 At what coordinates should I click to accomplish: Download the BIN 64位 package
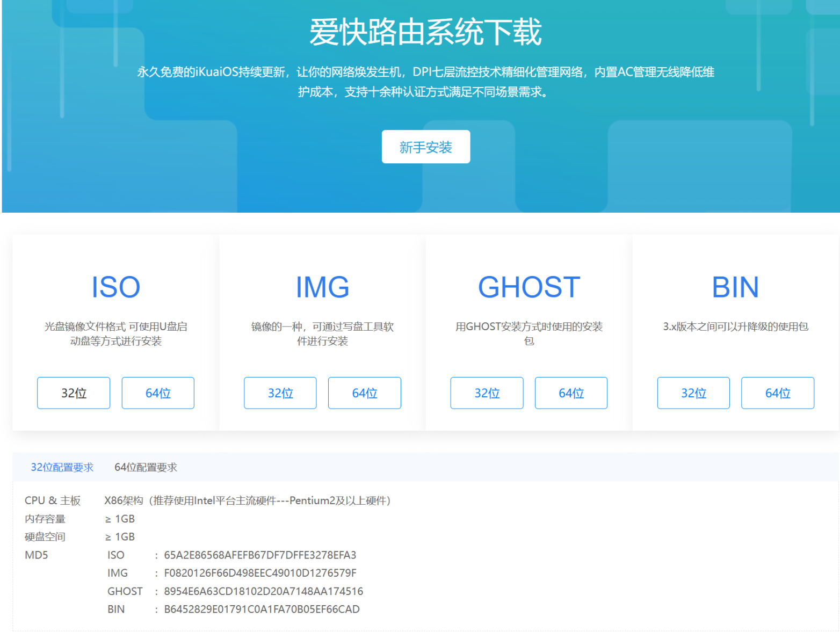click(x=778, y=393)
